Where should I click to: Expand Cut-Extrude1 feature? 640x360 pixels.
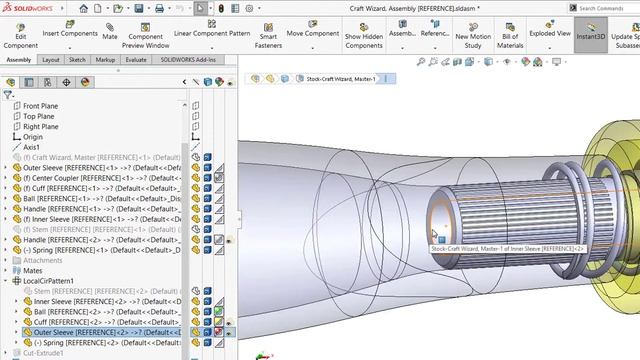(5, 353)
